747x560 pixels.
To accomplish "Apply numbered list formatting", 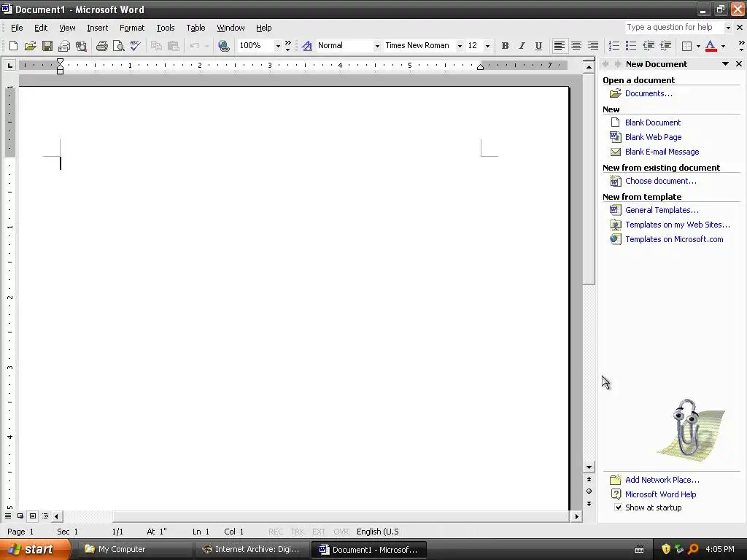I will 614,46.
